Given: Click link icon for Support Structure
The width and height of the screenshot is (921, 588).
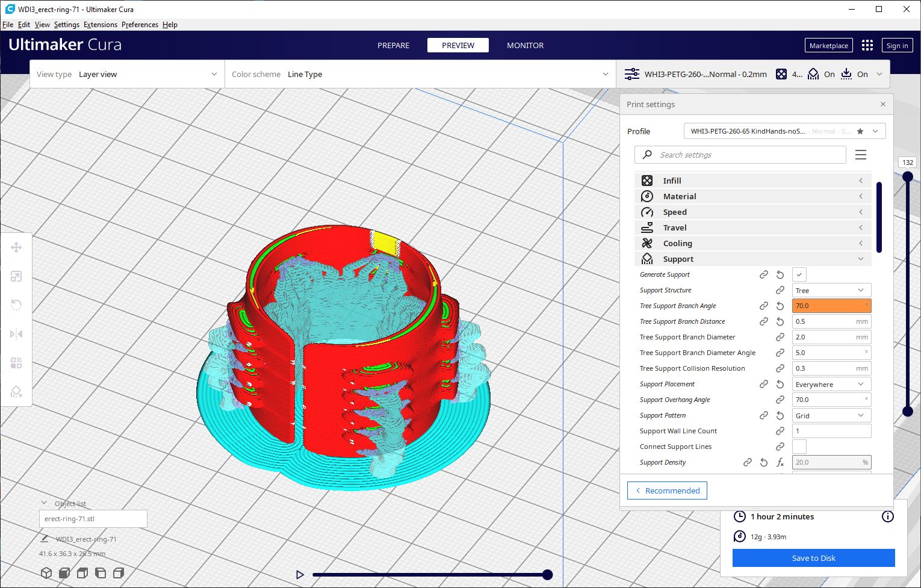Looking at the screenshot, I should [x=780, y=290].
